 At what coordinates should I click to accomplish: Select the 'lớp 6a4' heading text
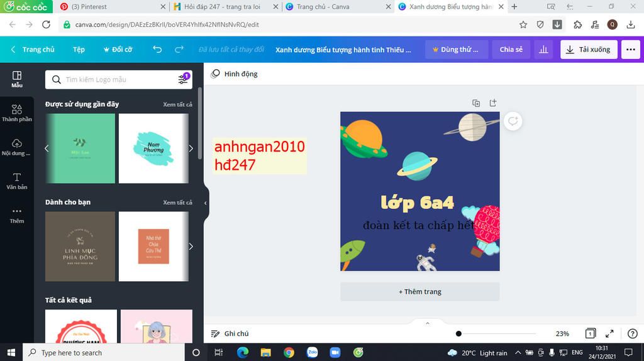pos(418,203)
